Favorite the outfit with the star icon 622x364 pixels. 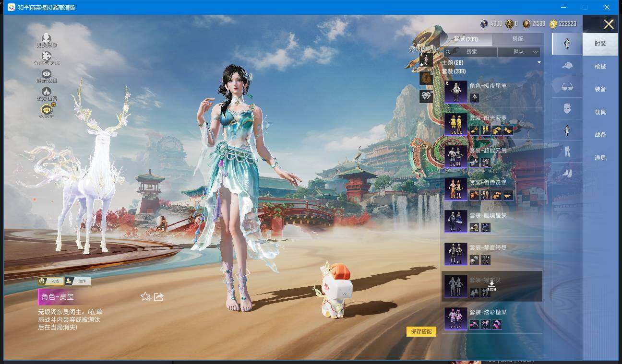pos(145,297)
